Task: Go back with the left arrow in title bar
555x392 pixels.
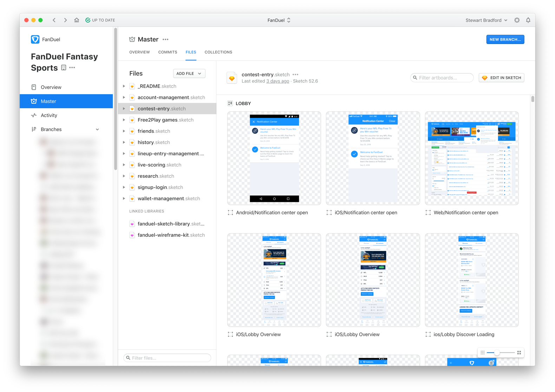Action: (x=54, y=20)
